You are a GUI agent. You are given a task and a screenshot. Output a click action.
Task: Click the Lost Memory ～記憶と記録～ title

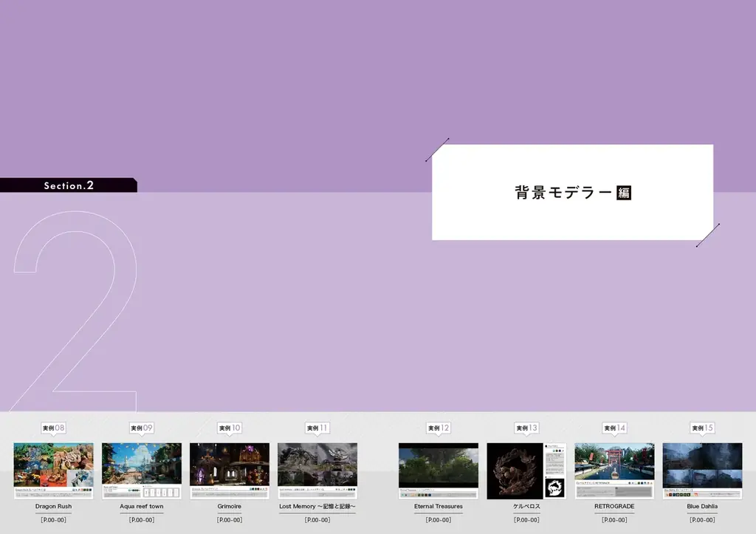click(317, 507)
